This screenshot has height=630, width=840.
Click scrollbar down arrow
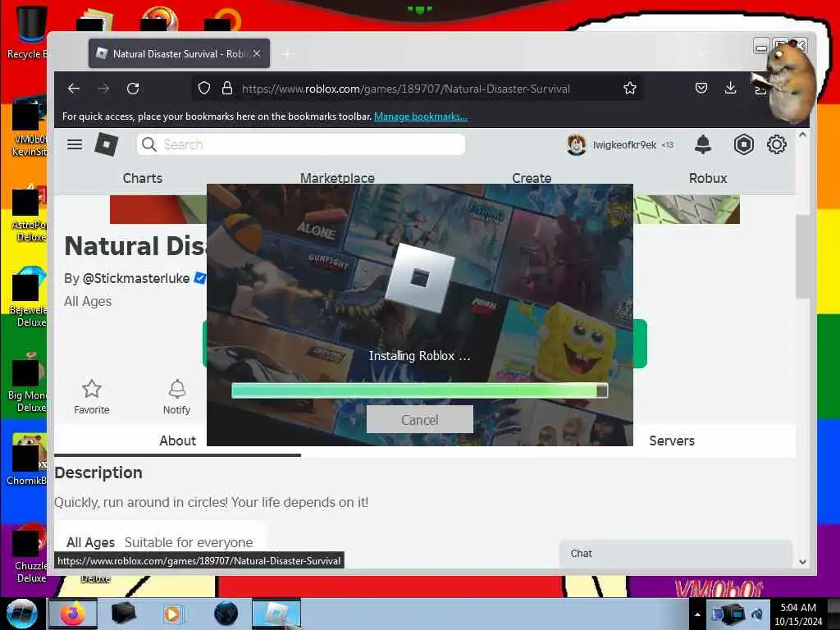pyautogui.click(x=802, y=562)
